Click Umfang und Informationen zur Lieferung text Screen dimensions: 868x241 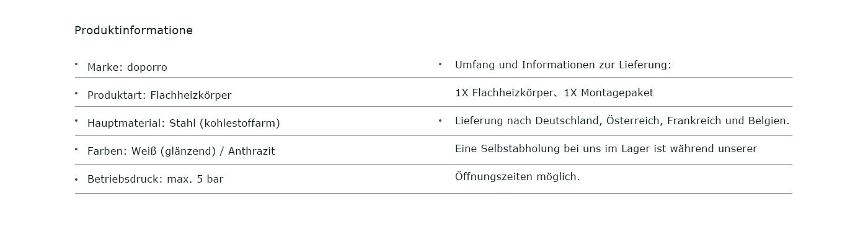point(563,65)
